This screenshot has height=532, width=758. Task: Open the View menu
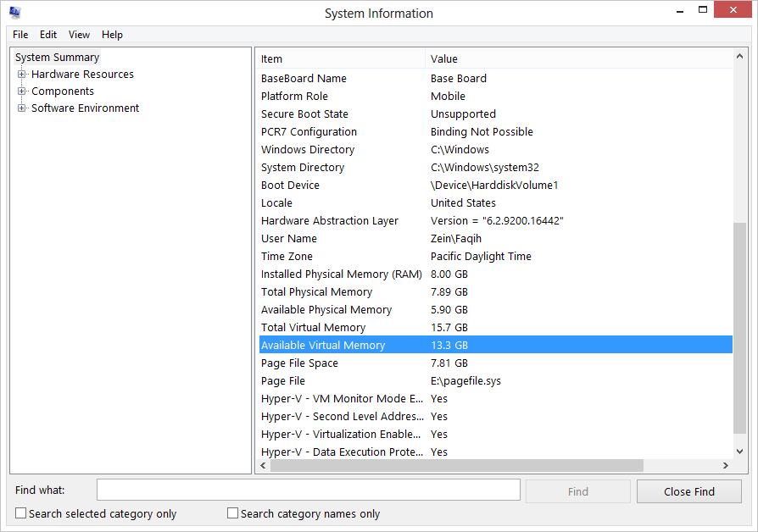click(x=79, y=35)
